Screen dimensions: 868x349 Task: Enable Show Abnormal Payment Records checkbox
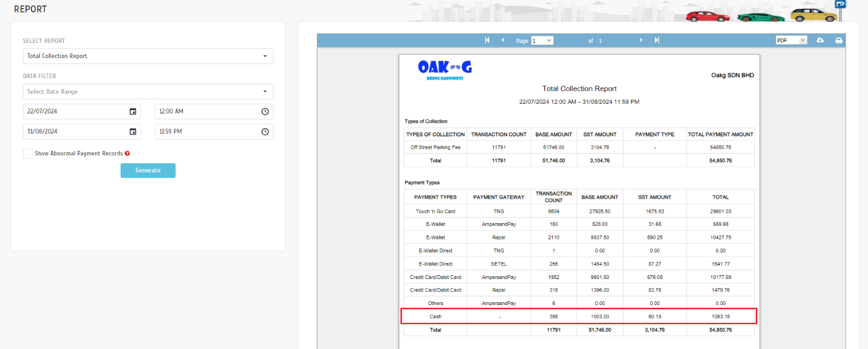(28, 154)
